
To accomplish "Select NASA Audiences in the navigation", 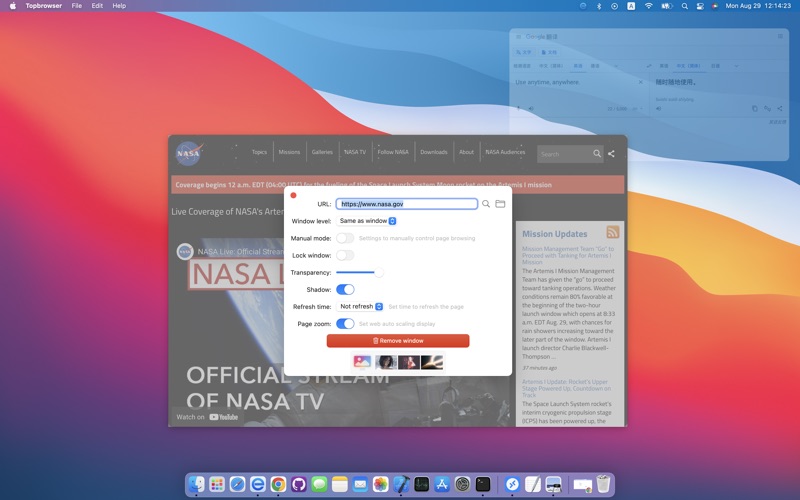I will [505, 152].
